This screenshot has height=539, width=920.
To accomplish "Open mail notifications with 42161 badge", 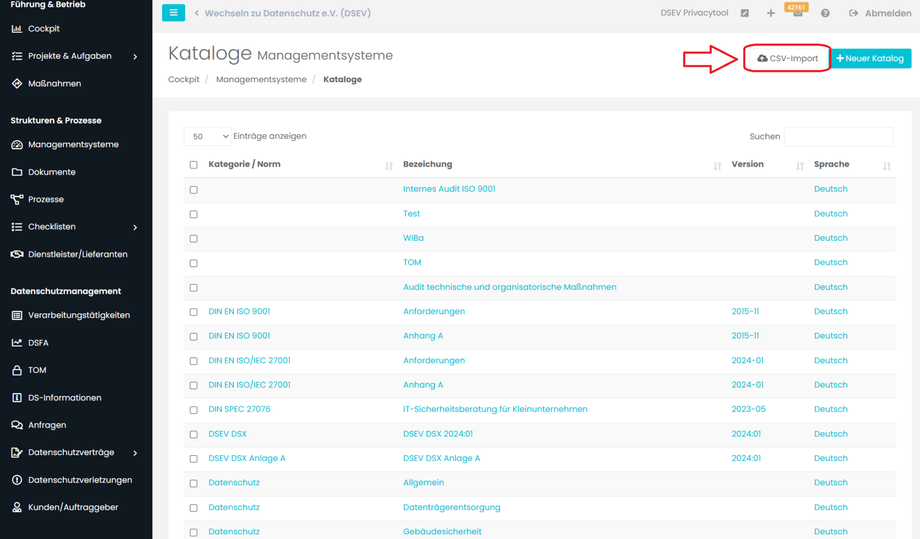I will pos(797,12).
